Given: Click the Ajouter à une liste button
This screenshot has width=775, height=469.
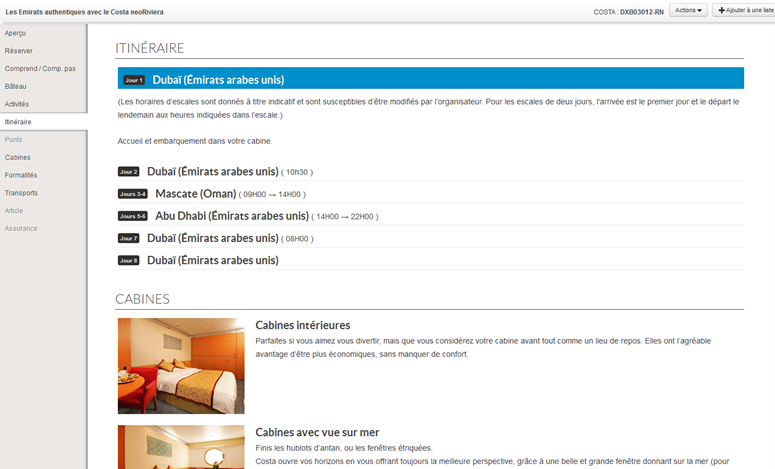Looking at the screenshot, I should [744, 10].
